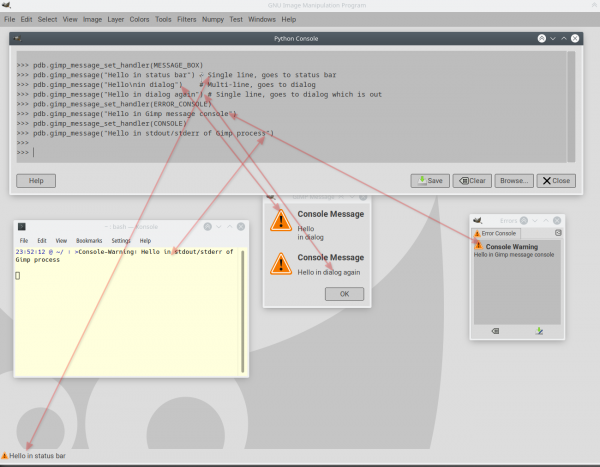Image resolution: width=600 pixels, height=467 pixels.
Task: Click the set_handler(CONSOLE) console line
Action: tap(101, 123)
